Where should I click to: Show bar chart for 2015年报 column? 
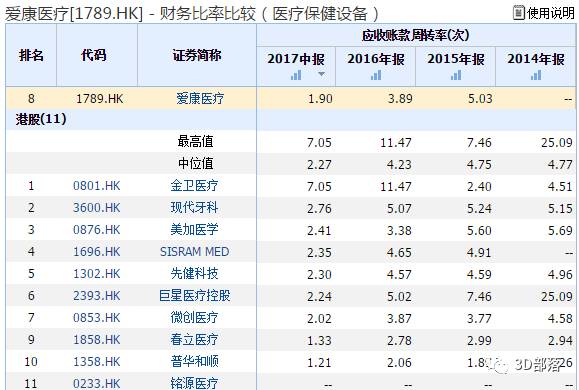click(456, 75)
